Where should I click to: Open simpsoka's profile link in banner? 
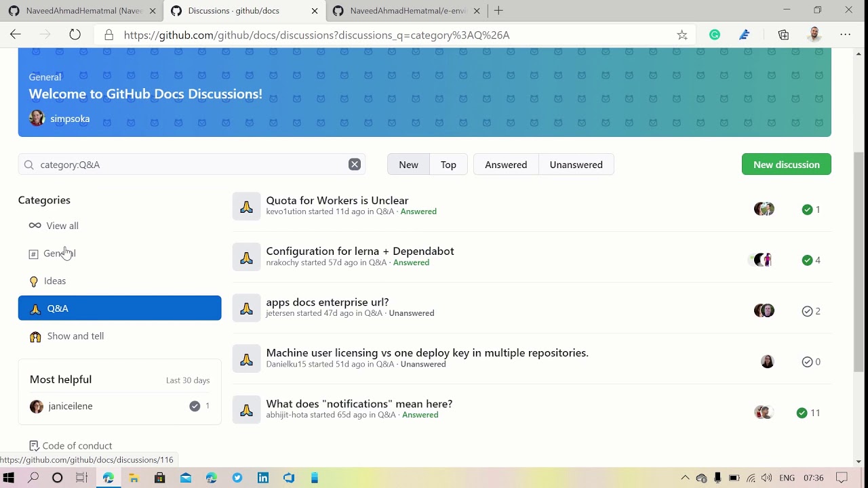click(x=70, y=119)
